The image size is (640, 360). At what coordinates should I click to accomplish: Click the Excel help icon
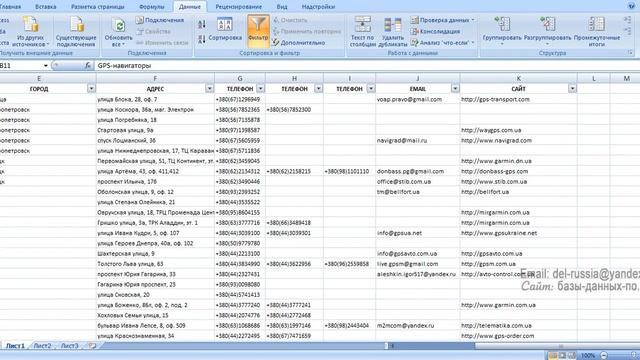[631, 6]
